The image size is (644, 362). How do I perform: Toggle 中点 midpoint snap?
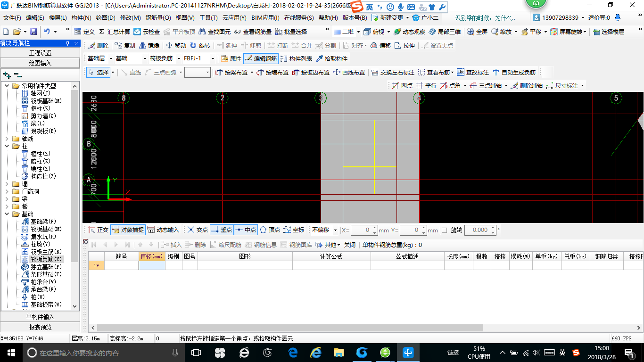point(246,230)
